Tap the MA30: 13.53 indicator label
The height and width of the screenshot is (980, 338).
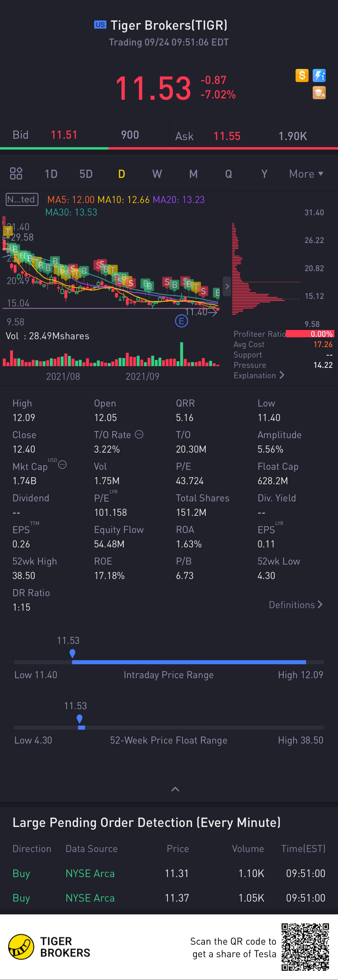pos(72,212)
